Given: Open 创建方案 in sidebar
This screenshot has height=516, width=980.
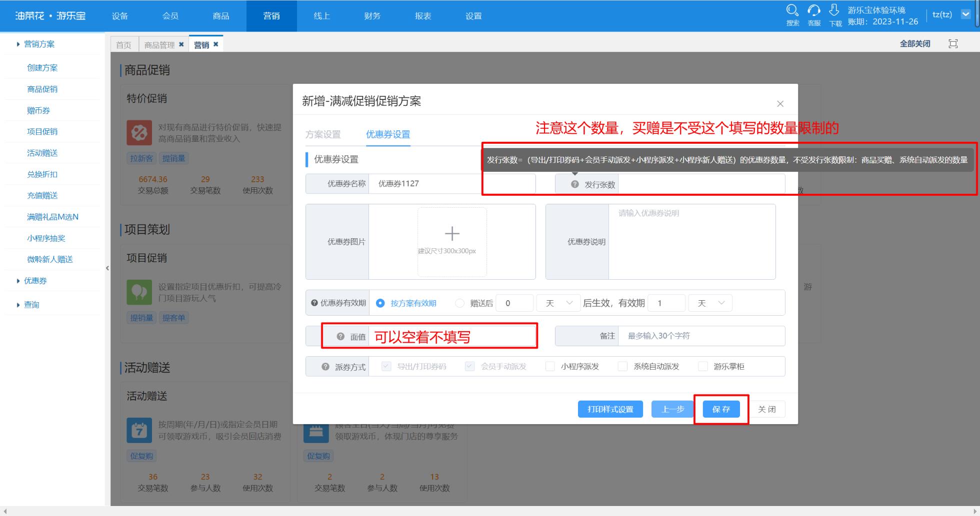Looking at the screenshot, I should click(x=42, y=67).
